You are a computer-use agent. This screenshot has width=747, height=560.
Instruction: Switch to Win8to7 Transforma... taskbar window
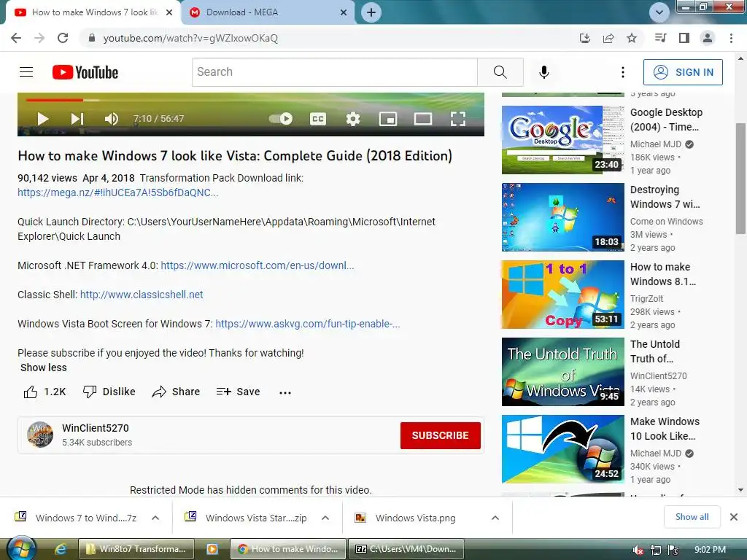pyautogui.click(x=136, y=549)
